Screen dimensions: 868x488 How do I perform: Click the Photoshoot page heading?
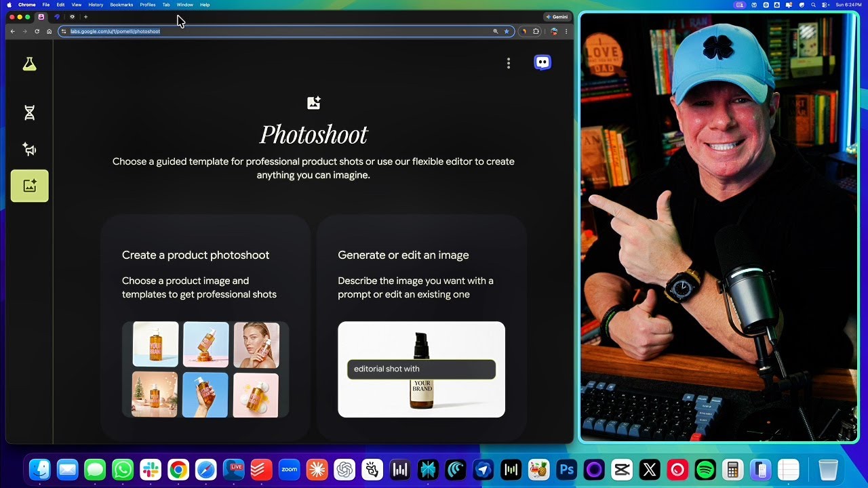tap(313, 134)
